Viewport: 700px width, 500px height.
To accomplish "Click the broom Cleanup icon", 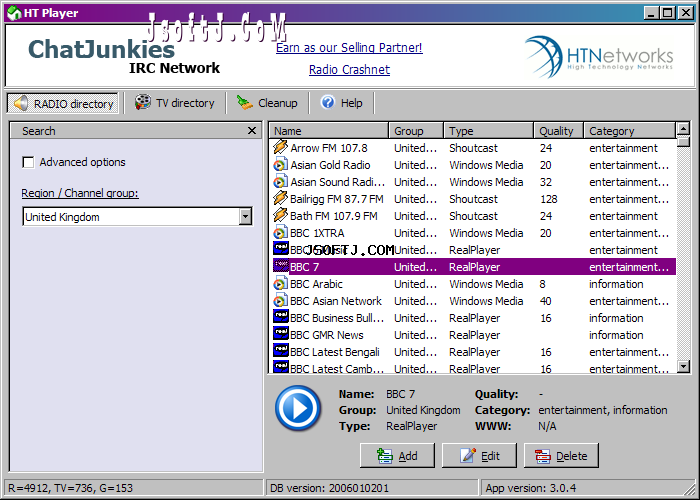I will click(x=245, y=103).
